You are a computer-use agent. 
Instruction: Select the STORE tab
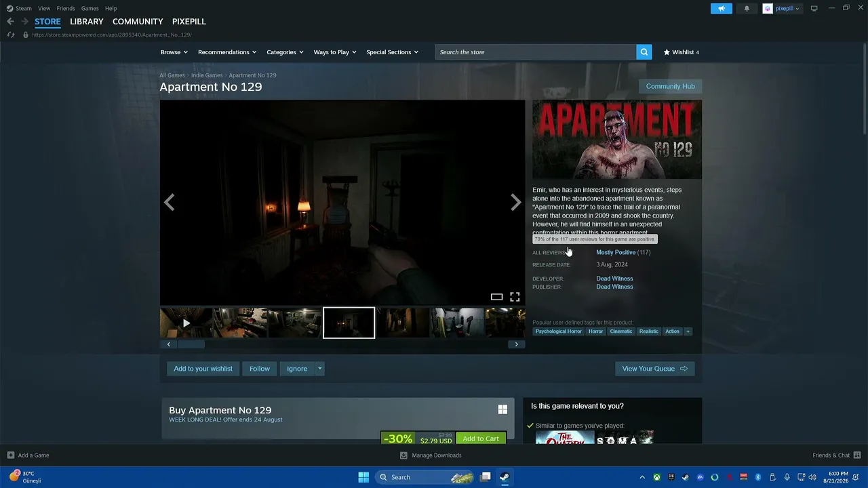tap(47, 22)
